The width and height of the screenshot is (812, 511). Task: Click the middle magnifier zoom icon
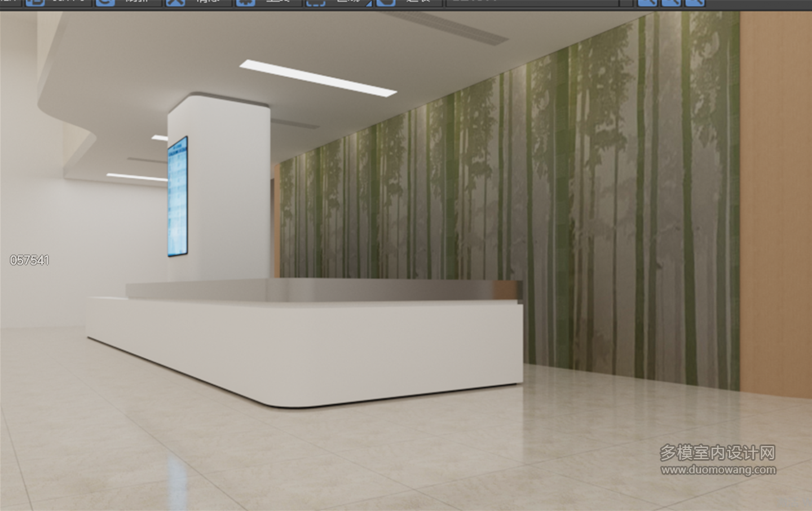[671, 2]
